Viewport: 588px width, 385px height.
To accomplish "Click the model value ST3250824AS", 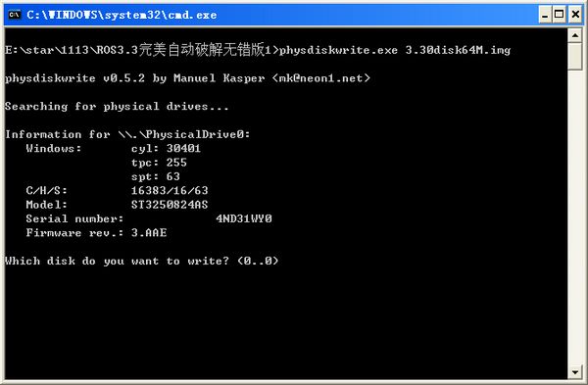I will (170, 205).
